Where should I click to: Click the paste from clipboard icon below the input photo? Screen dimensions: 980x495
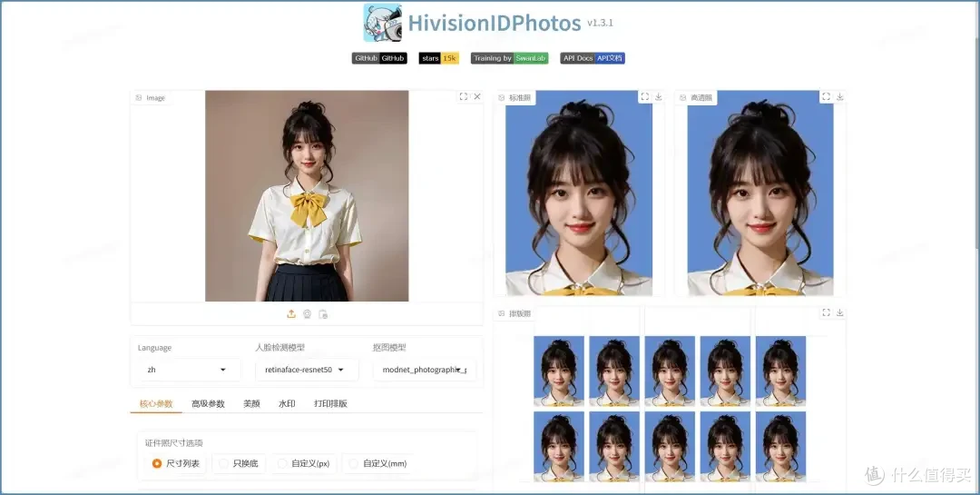322,314
